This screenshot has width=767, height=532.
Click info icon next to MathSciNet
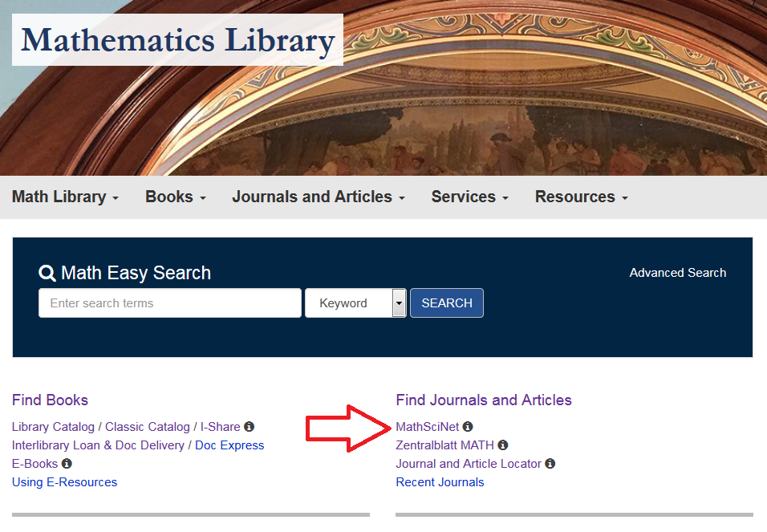(x=468, y=427)
